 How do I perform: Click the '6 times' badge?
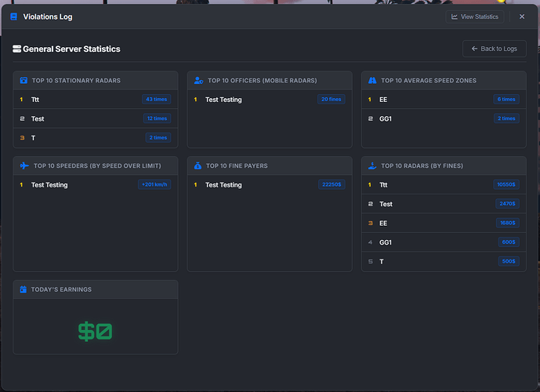pos(506,100)
